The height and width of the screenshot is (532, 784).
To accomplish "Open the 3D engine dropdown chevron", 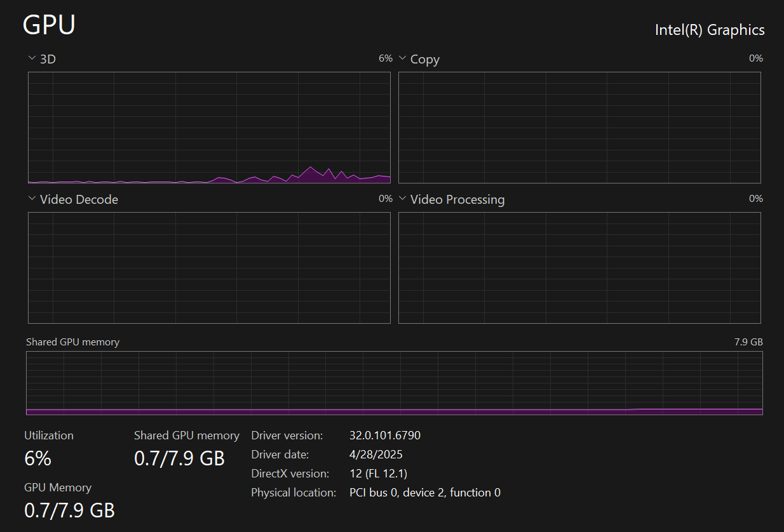I will coord(32,58).
